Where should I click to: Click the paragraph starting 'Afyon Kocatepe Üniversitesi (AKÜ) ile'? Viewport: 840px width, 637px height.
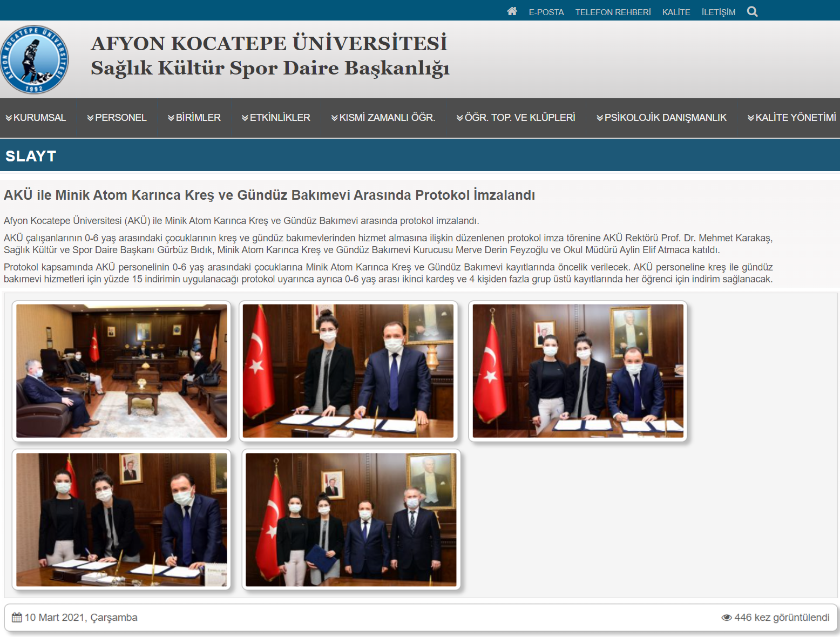click(x=241, y=221)
